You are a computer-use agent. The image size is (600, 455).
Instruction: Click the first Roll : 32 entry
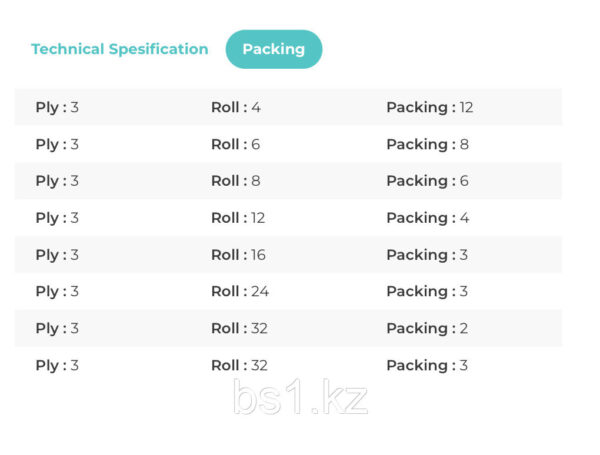pos(240,328)
